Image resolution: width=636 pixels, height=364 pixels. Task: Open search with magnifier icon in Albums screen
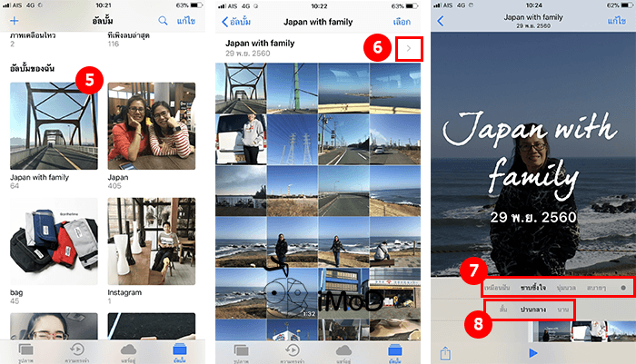tap(163, 21)
